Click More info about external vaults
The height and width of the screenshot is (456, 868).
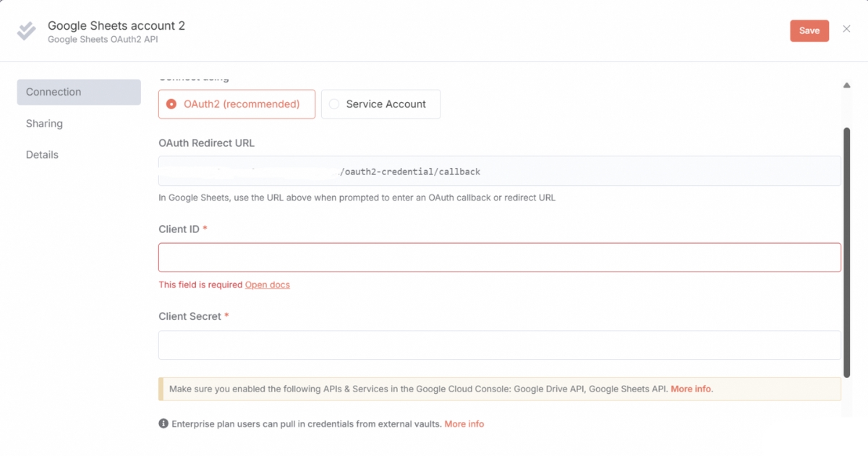pyautogui.click(x=464, y=423)
